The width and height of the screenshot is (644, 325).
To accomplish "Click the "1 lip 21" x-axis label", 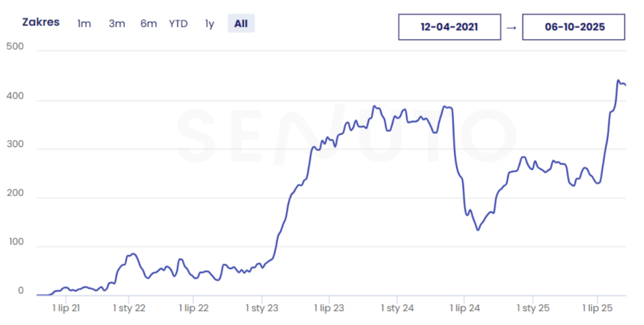I will point(65,308).
